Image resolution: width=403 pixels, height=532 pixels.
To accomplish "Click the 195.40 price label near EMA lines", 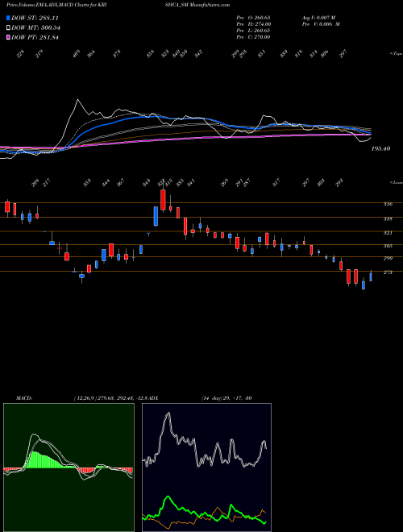I will 381,148.
